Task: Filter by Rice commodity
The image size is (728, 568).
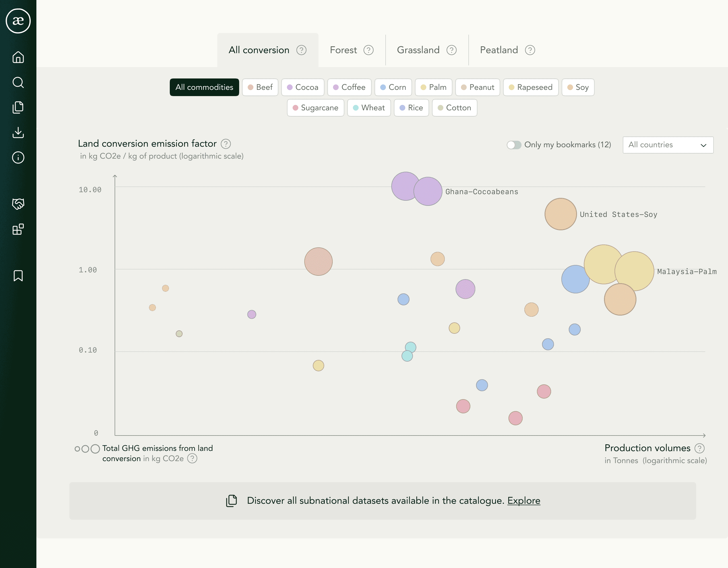Action: coord(411,108)
